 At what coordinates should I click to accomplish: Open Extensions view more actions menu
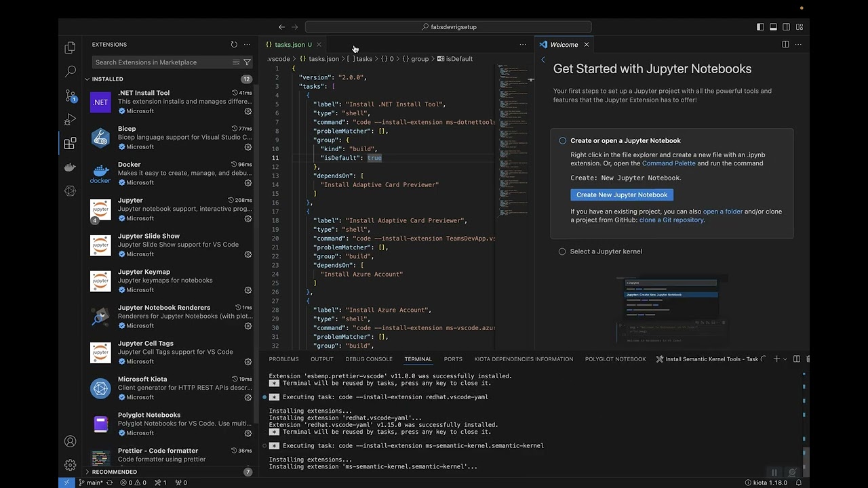[248, 45]
